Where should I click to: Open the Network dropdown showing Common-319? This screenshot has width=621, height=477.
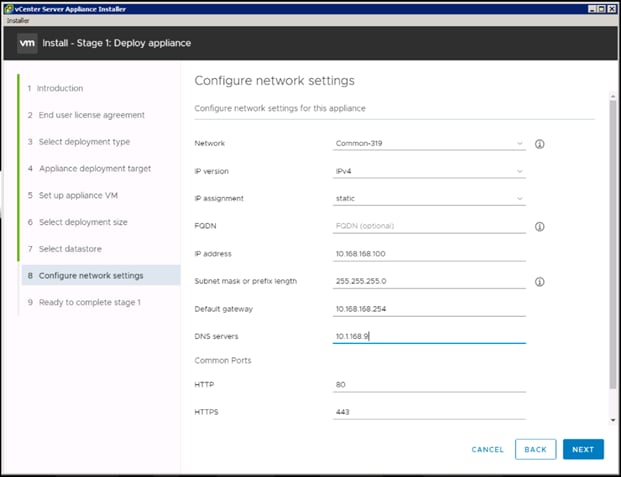429,143
